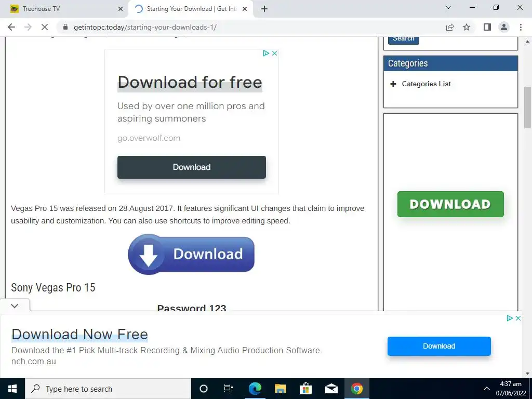Launch Microsoft Edge from taskbar
The height and width of the screenshot is (399, 532).
pos(255,389)
